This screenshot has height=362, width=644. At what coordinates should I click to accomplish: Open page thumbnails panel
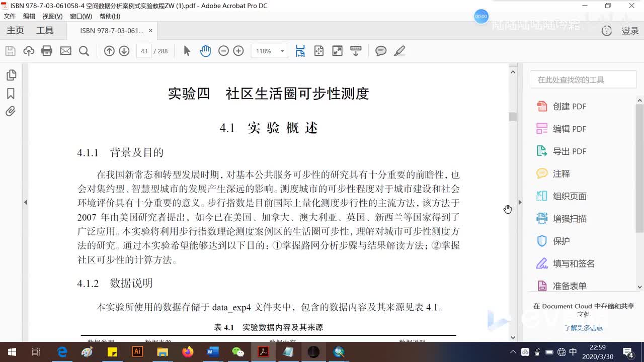click(11, 75)
